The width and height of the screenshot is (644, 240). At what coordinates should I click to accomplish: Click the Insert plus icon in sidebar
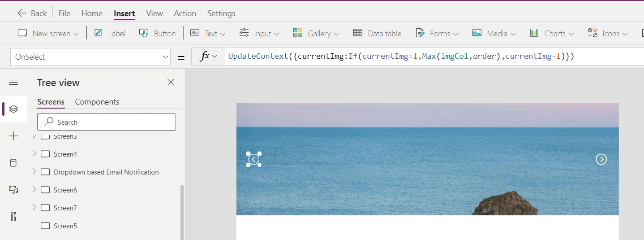tap(13, 136)
